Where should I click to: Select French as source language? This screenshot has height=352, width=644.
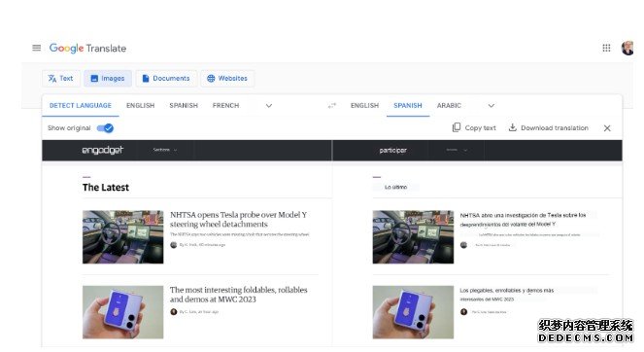click(226, 106)
